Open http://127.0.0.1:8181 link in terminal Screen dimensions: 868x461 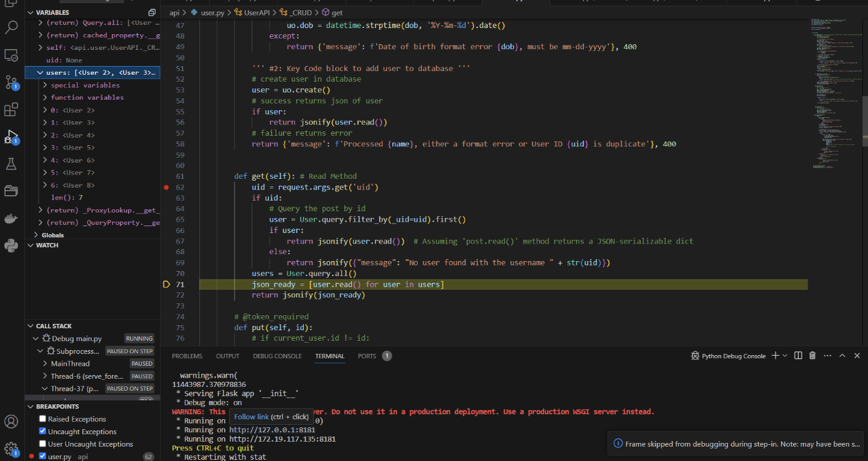[x=271, y=430]
